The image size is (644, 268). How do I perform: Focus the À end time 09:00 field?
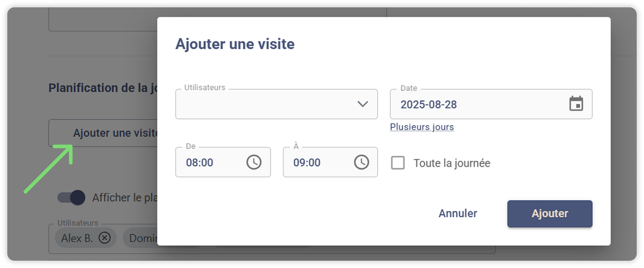[x=315, y=163]
